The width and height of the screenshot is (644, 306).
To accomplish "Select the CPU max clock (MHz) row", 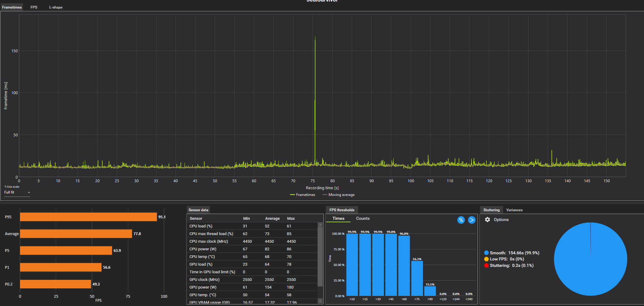I will 252,241.
